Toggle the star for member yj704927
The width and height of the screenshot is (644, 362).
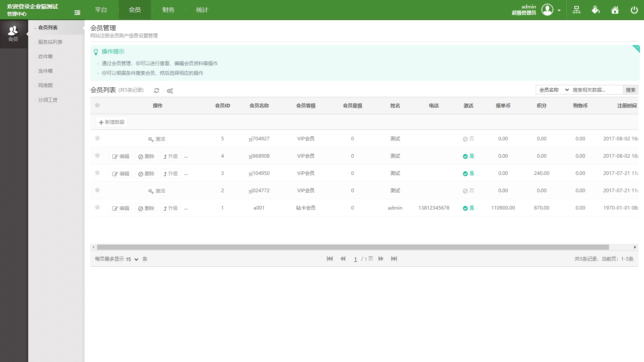[x=97, y=138]
